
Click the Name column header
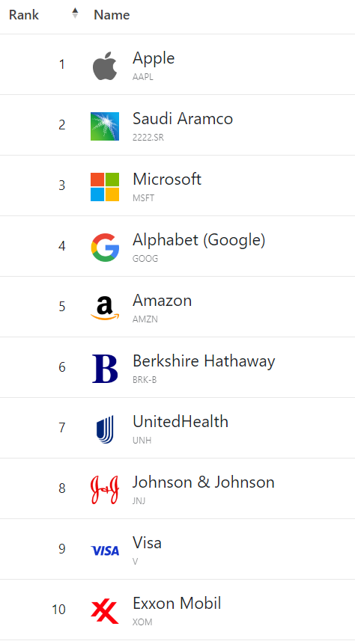pos(112,15)
